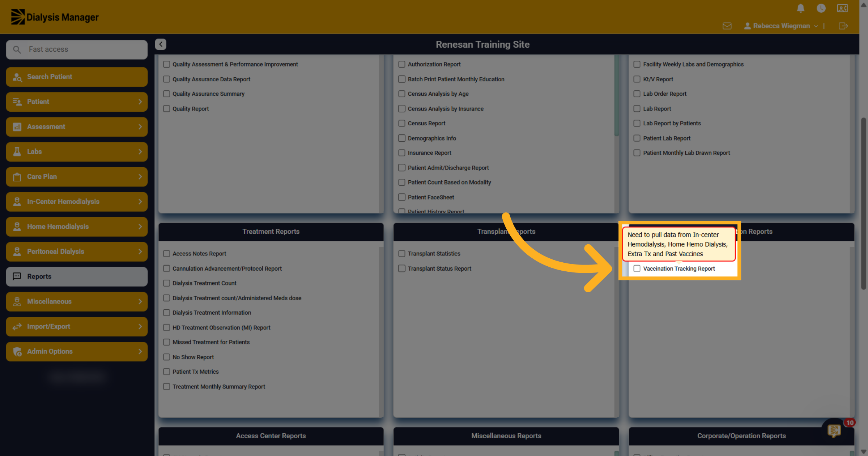Click the Treatment Monthly Summary Report label
The image size is (868, 456).
tap(219, 387)
